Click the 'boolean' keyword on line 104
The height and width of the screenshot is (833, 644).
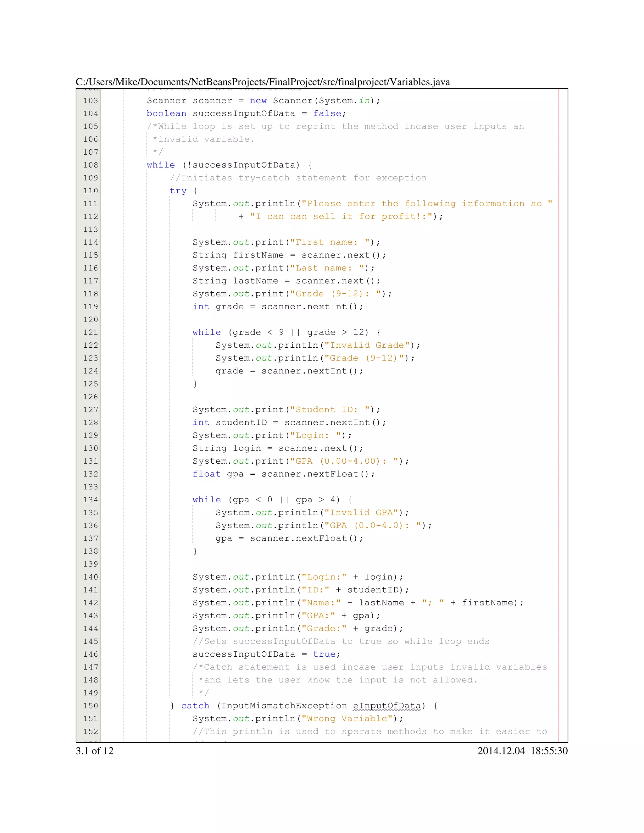[166, 114]
